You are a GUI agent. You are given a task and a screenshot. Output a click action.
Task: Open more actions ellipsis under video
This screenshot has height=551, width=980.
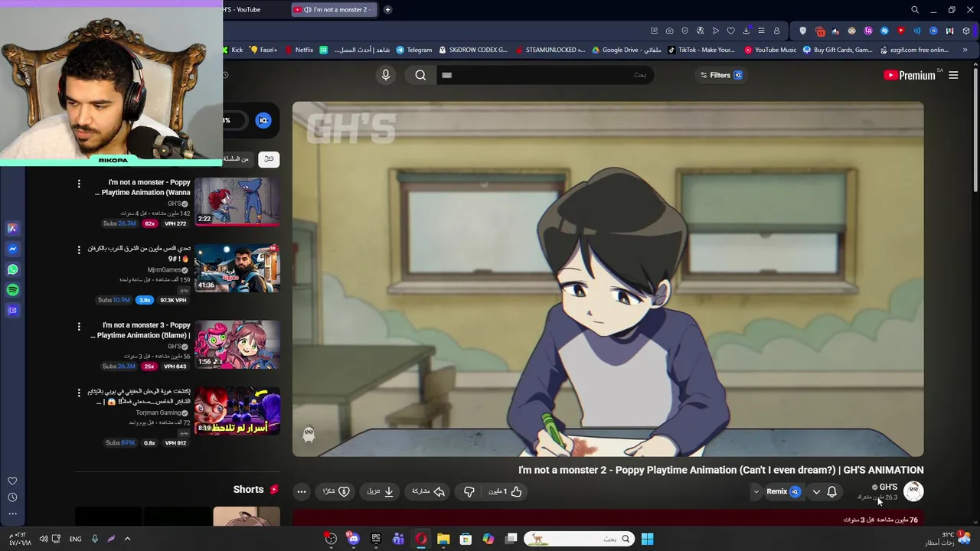coord(302,491)
